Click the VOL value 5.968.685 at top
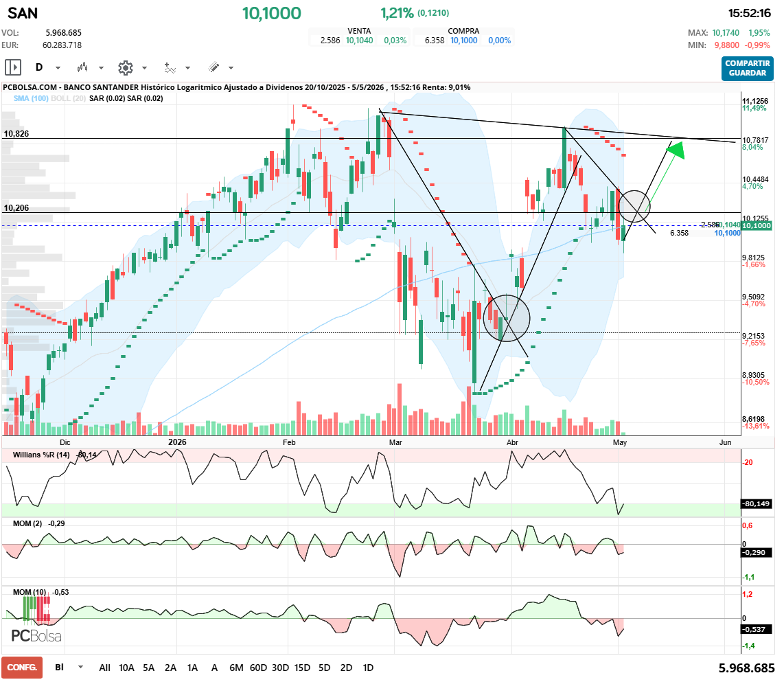This screenshot has width=784, height=682. pos(63,33)
